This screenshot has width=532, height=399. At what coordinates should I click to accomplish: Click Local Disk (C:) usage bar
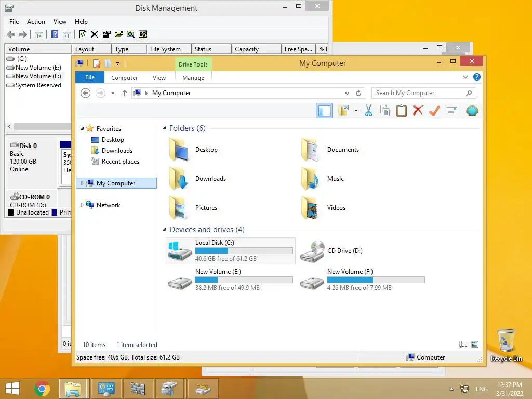(244, 251)
